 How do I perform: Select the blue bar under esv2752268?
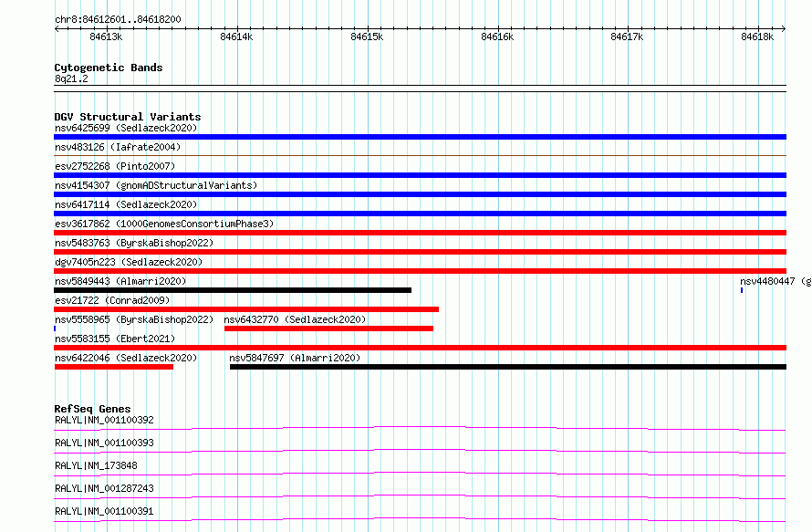pyautogui.click(x=420, y=175)
